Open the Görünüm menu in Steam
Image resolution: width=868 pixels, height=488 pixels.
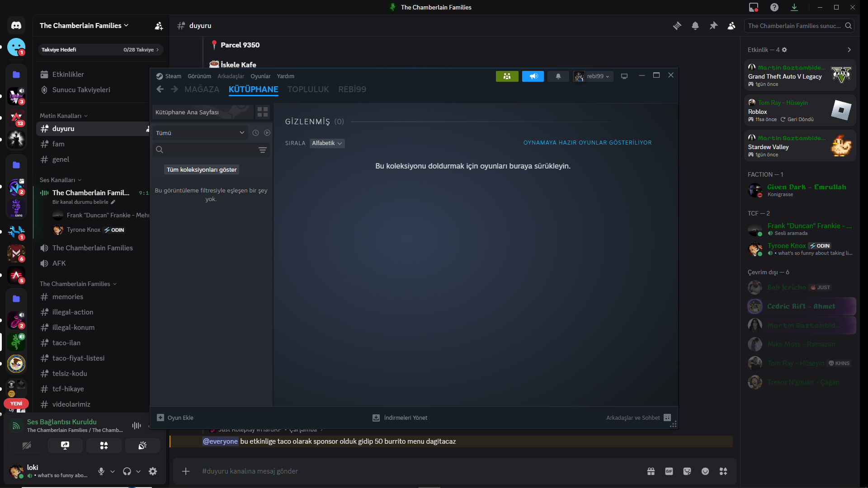click(x=199, y=76)
